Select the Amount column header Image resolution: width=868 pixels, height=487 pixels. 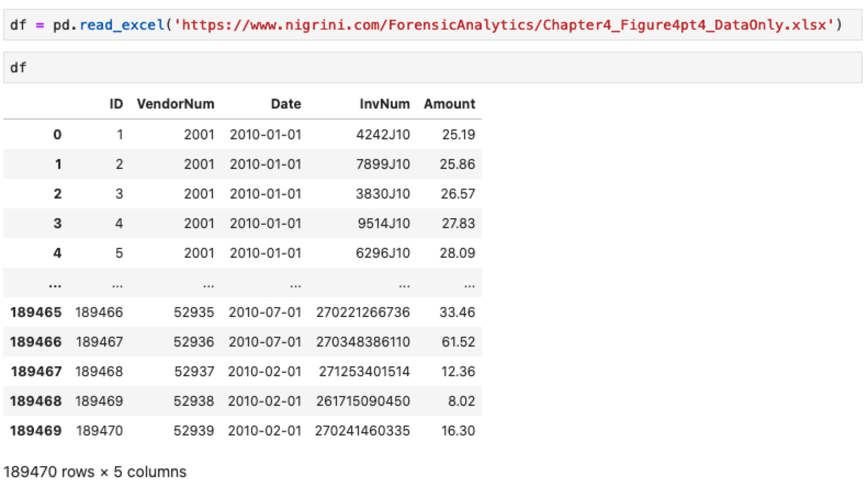(x=449, y=104)
